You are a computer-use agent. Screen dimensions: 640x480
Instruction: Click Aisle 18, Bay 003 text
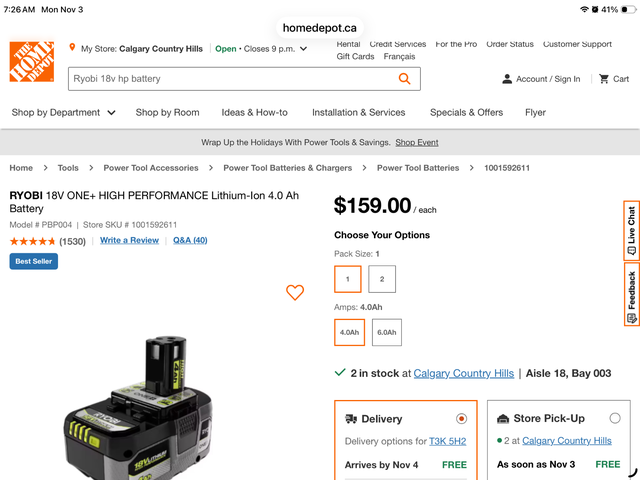point(568,373)
